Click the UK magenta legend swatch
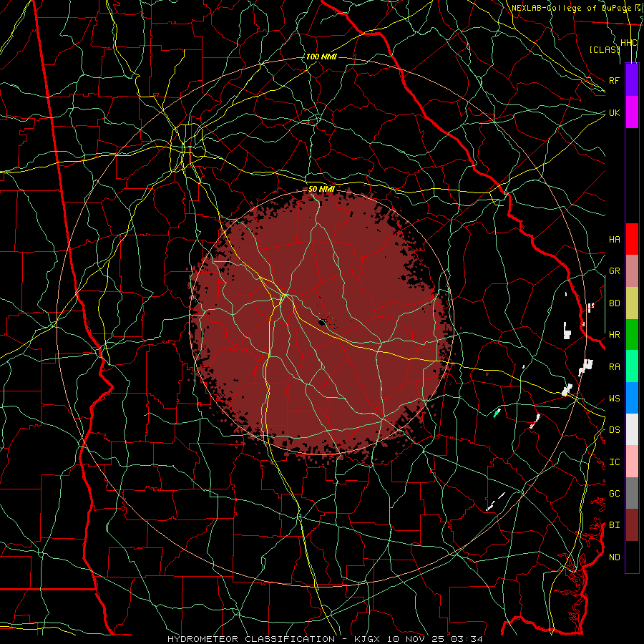The width and height of the screenshot is (644, 644). pyautogui.click(x=632, y=112)
